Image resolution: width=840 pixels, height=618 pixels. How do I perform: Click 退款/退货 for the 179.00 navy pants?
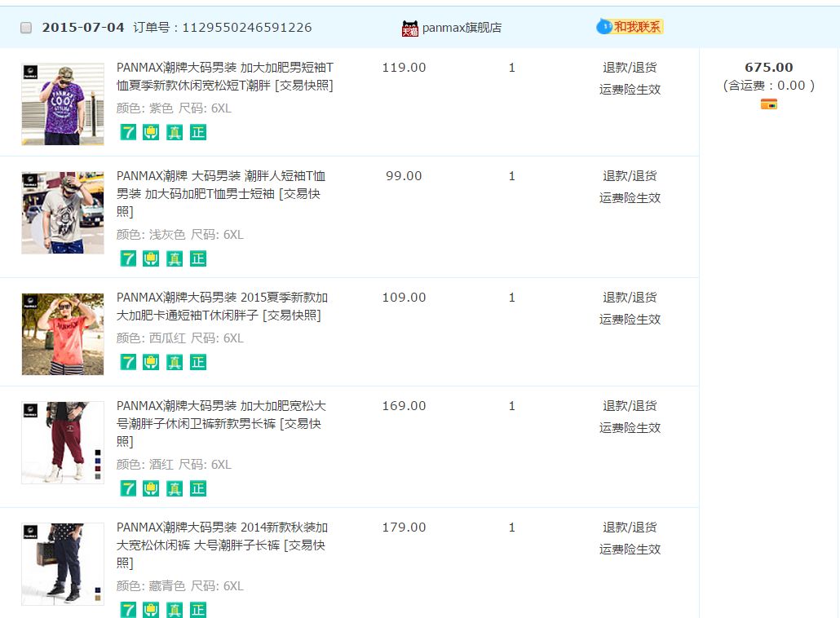[x=630, y=528]
